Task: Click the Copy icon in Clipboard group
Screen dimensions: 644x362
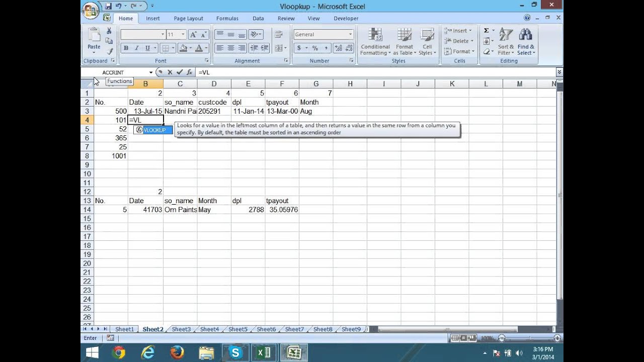Action: point(109,41)
